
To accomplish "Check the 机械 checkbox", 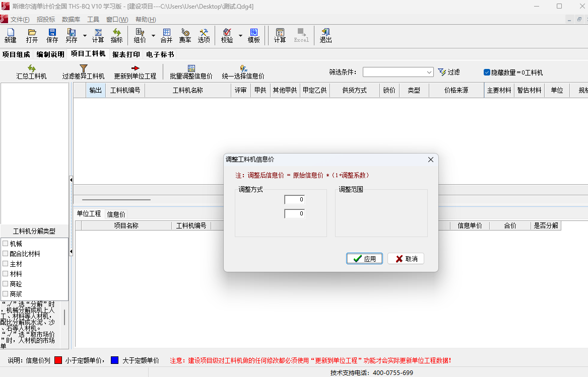I will point(5,244).
